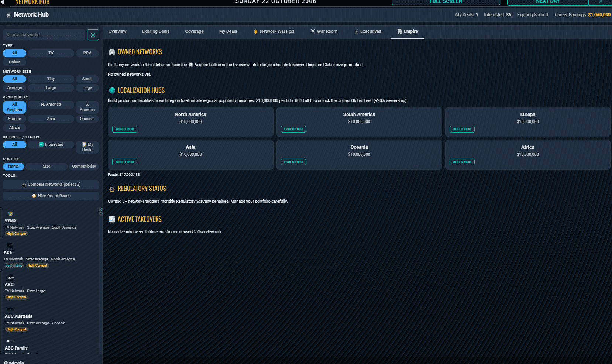612x364 pixels.
Task: Click the Network Wars flame icon
Action: coord(255,31)
